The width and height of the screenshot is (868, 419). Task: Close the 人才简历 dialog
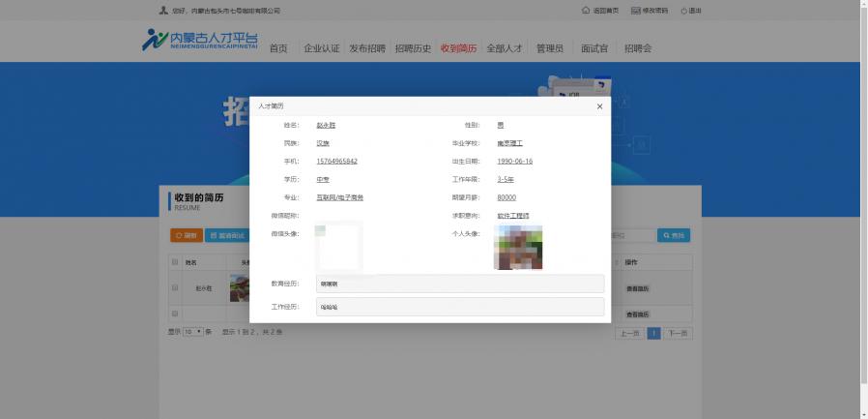tap(599, 106)
